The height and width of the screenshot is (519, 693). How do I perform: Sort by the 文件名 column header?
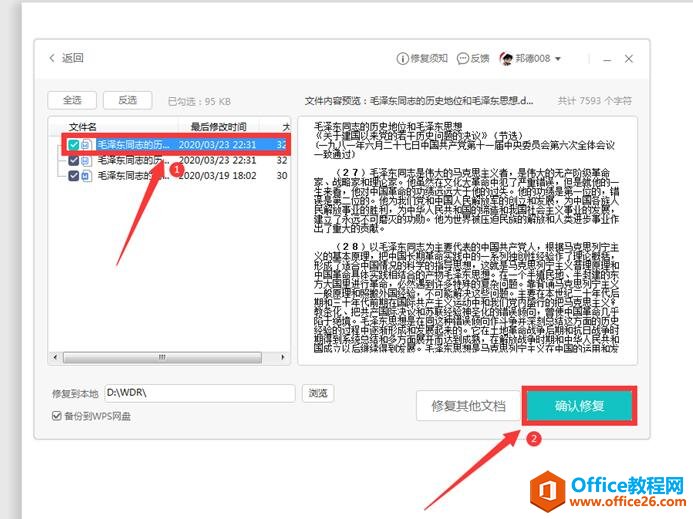tap(83, 127)
